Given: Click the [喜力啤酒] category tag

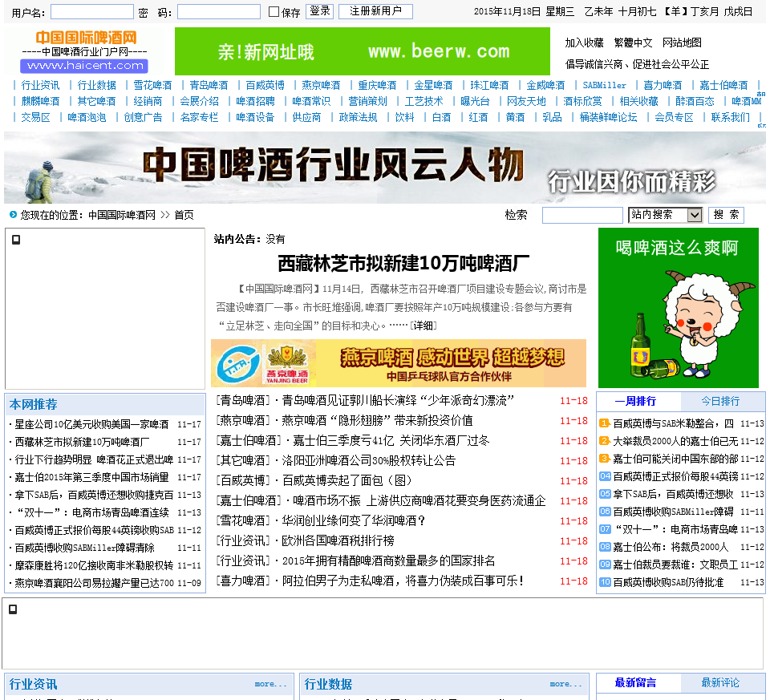Looking at the screenshot, I should 243,581.
